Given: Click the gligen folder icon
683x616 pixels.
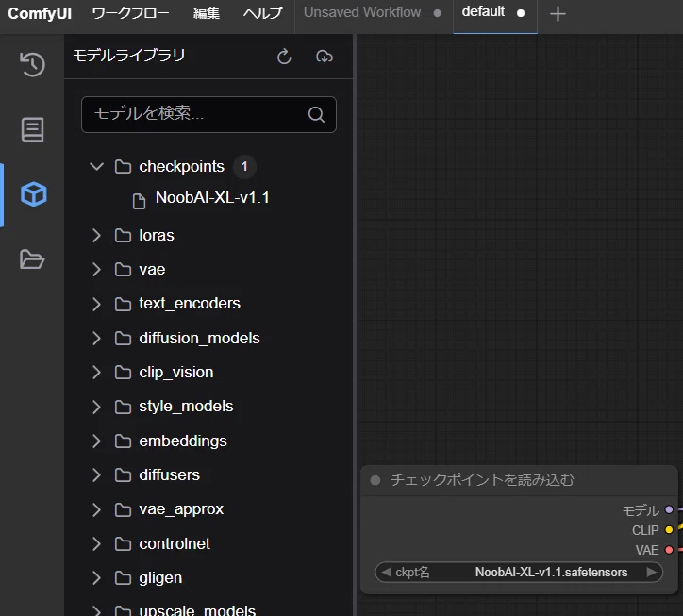Looking at the screenshot, I should [x=123, y=577].
